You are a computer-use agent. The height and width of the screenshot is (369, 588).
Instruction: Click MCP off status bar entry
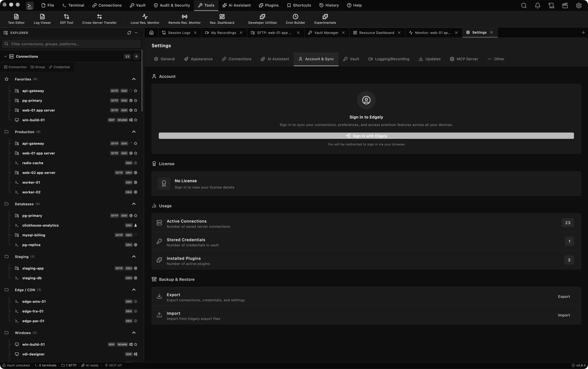113,365
